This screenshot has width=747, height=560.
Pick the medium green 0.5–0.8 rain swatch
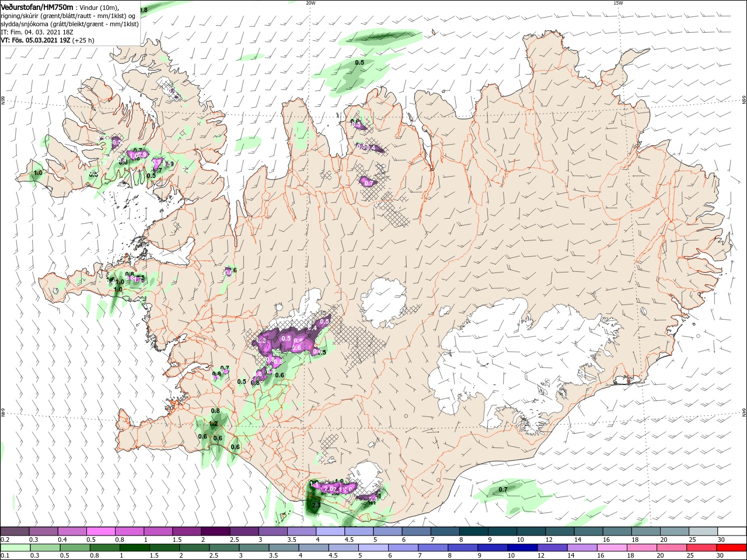coord(75,548)
